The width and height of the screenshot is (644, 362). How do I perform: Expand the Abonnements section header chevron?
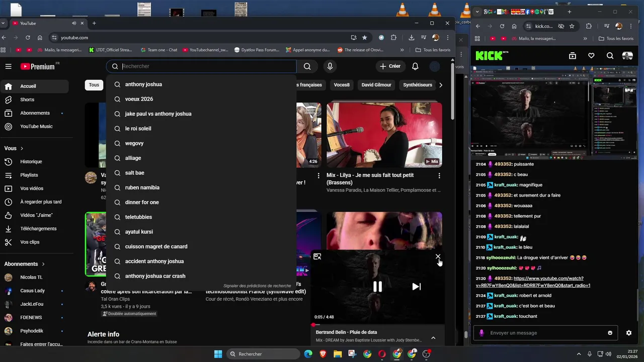[x=43, y=264]
